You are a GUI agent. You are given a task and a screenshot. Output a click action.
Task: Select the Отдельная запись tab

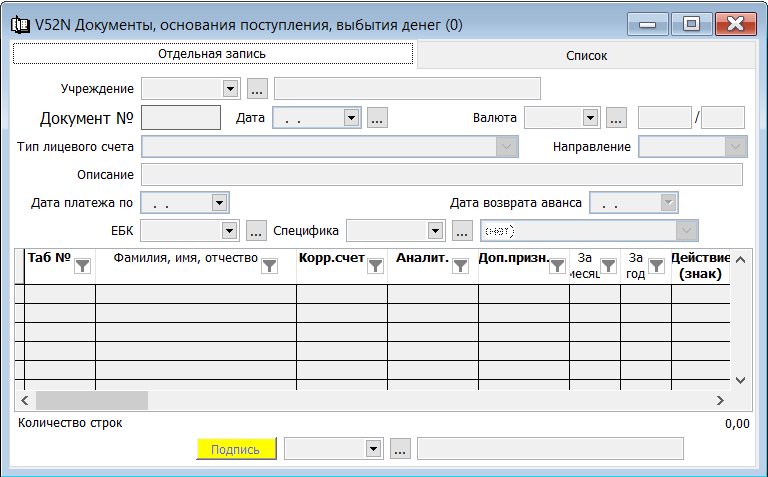pos(213,54)
